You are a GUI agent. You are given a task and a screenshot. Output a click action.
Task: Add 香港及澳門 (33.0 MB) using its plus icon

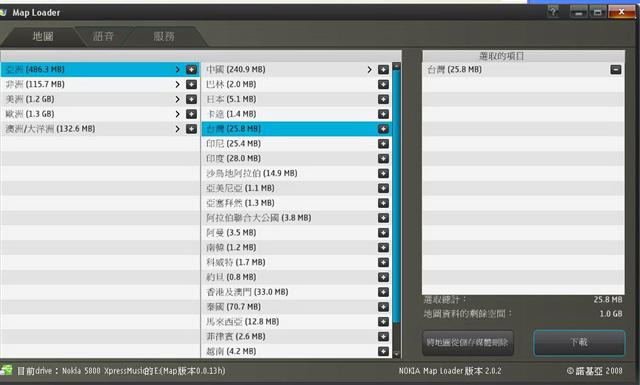tap(383, 292)
